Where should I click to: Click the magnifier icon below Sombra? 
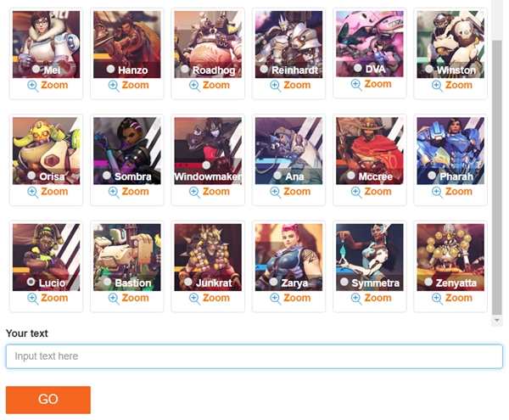pyautogui.click(x=114, y=193)
